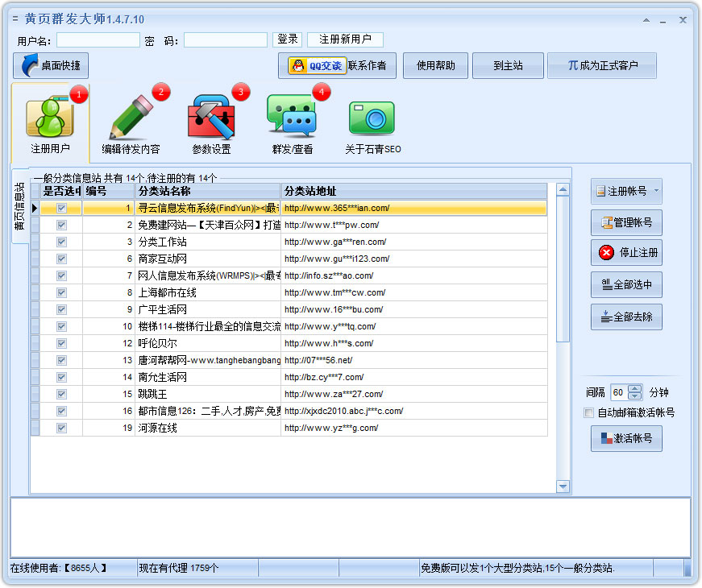
Task: Focus the 密码 input field
Action: coord(226,39)
